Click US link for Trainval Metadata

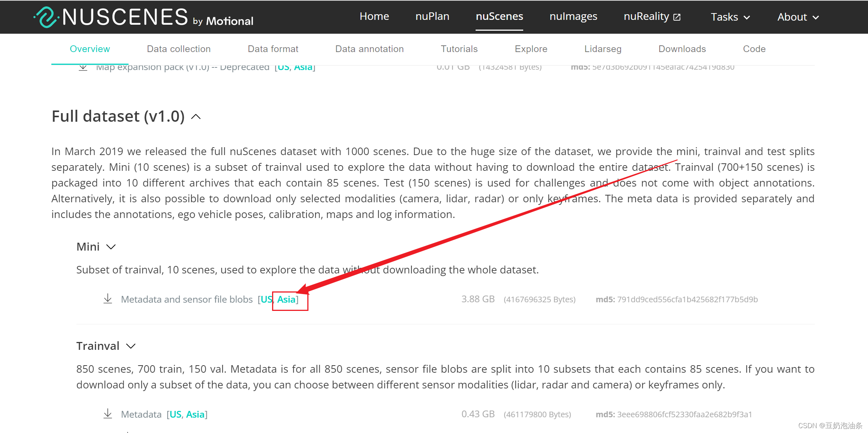pyautogui.click(x=175, y=415)
